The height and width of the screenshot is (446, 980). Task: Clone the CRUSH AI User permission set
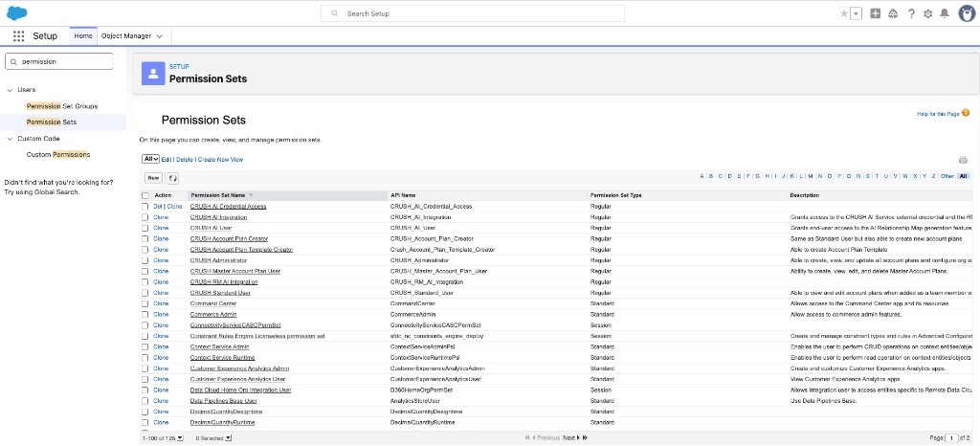(161, 228)
